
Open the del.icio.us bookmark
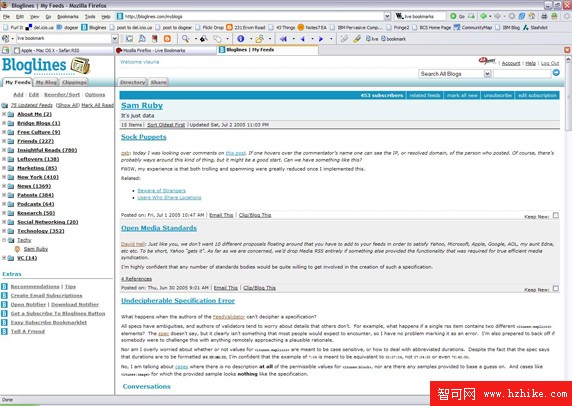(40, 27)
